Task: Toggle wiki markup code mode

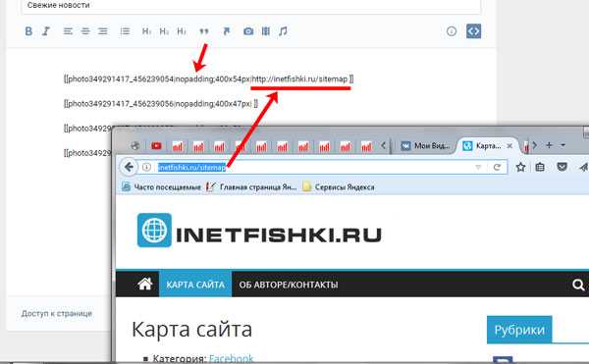Action: point(474,31)
